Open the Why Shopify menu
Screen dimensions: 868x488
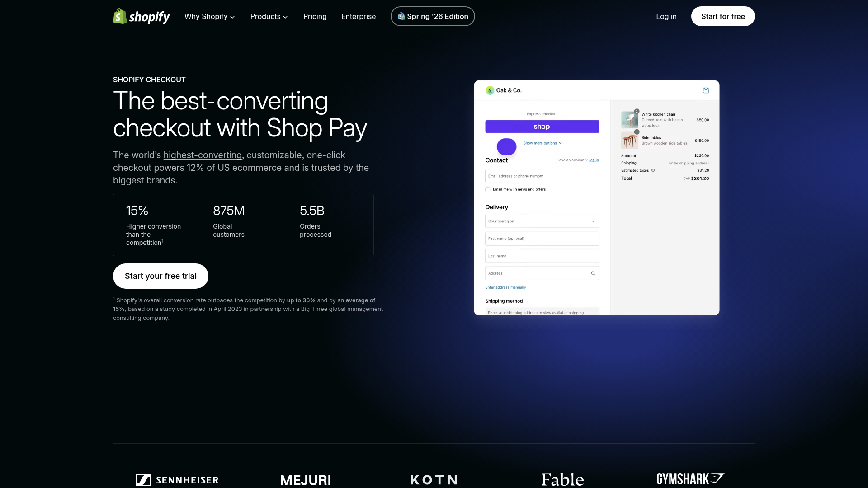[209, 16]
